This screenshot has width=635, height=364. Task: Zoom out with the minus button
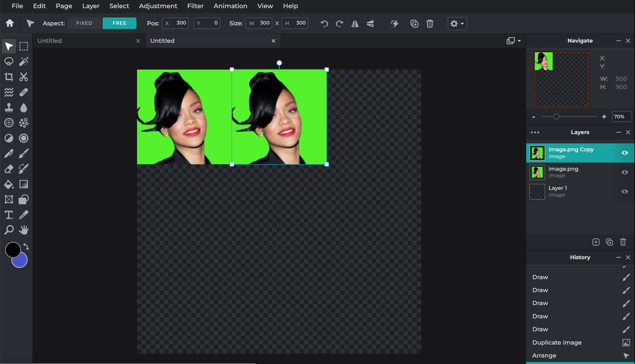[x=534, y=117]
